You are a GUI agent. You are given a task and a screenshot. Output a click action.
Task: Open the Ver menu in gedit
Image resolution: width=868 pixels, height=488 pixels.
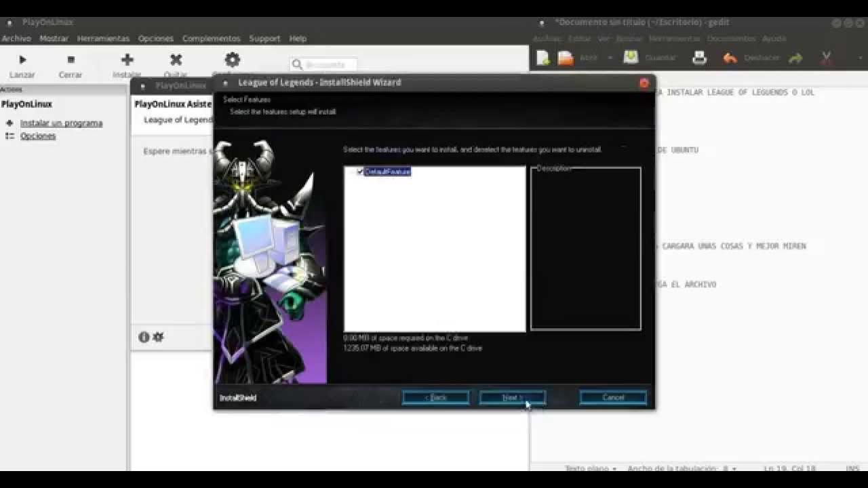tap(604, 39)
